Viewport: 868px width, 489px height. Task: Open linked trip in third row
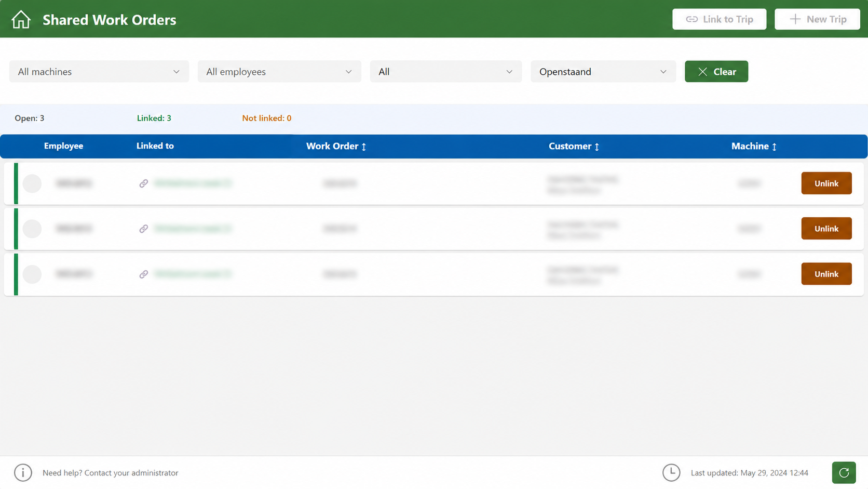(193, 274)
